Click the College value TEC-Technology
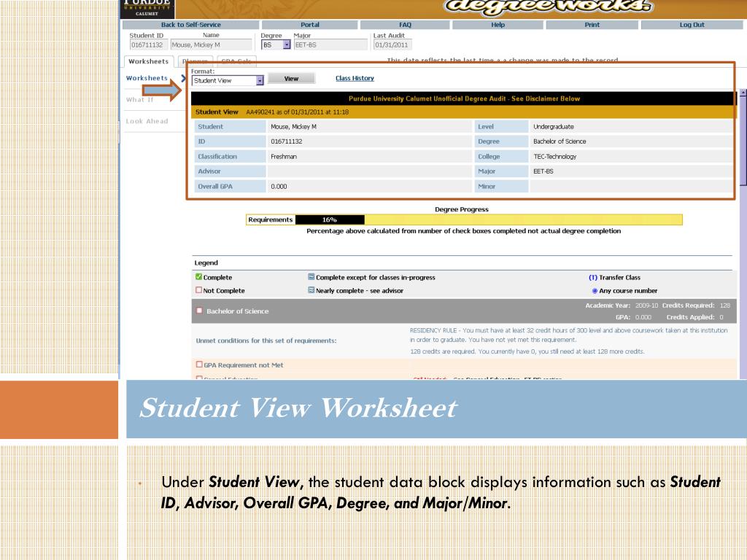Screen dimensions: 747x560 554,156
